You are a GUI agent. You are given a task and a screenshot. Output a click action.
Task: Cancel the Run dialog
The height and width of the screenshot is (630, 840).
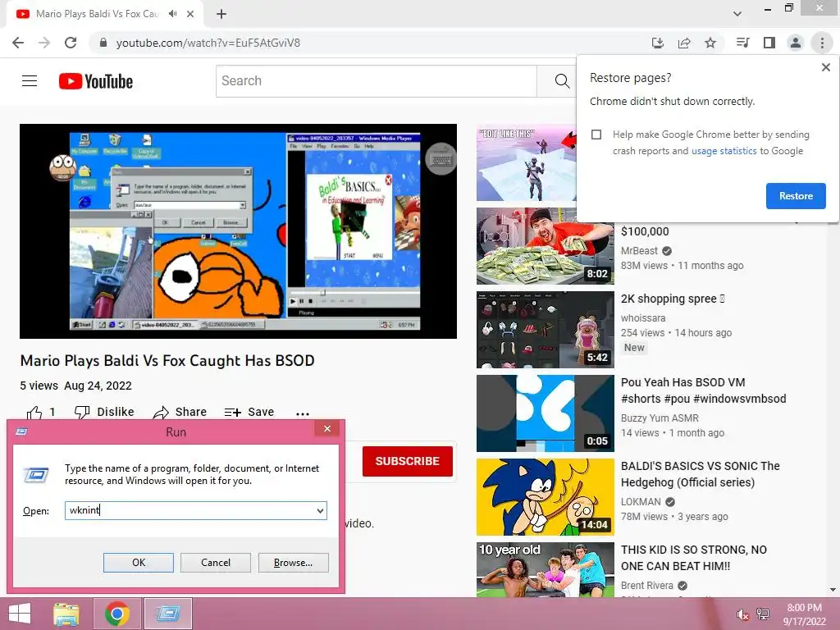[x=216, y=563]
